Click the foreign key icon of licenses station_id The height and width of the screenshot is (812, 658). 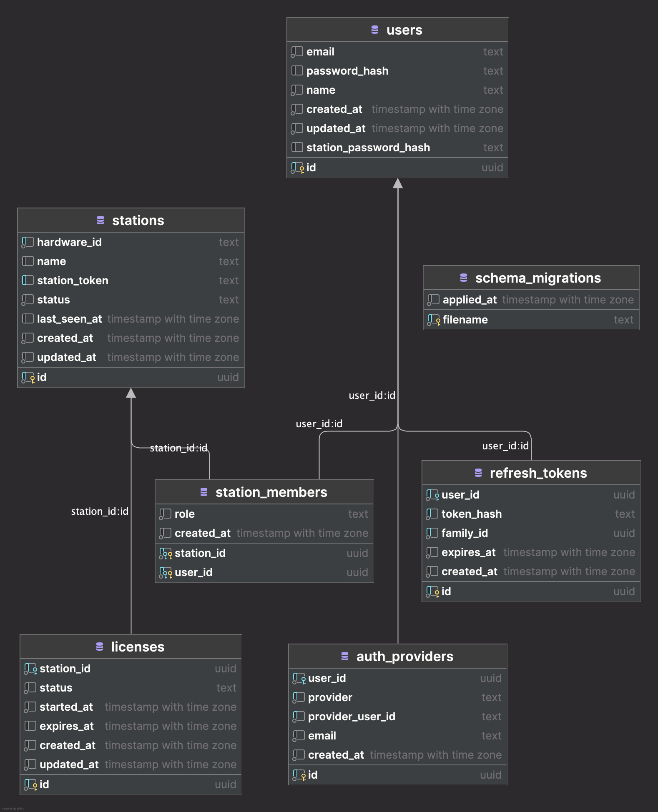coord(31,669)
